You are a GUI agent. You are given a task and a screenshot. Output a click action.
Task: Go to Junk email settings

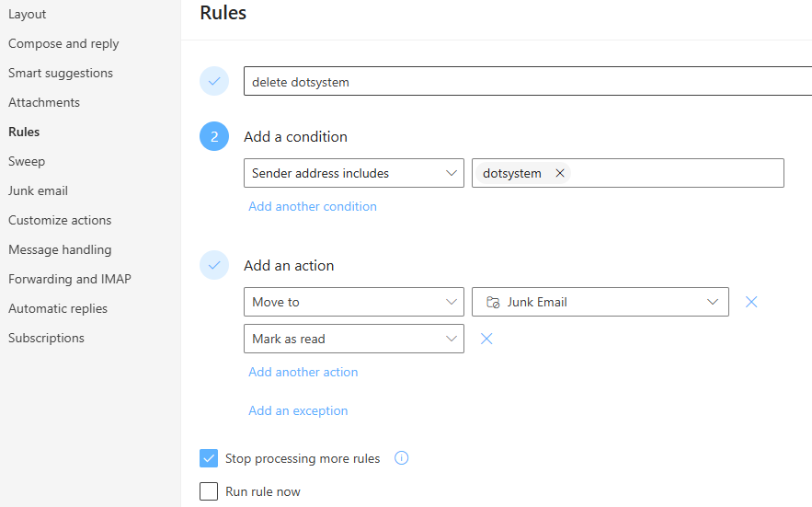[x=38, y=190]
